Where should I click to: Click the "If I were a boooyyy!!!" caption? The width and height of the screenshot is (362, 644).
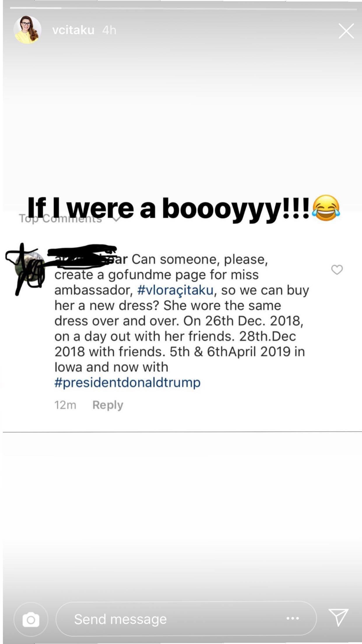tap(168, 209)
